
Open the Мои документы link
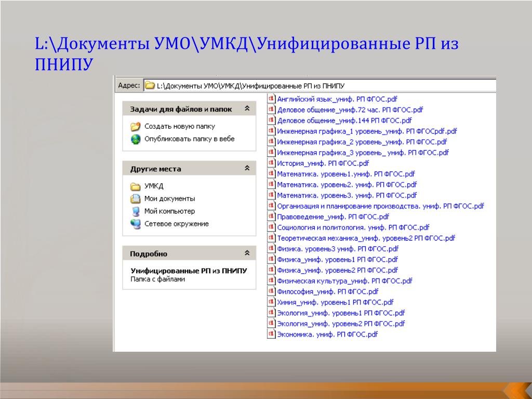[x=170, y=198]
